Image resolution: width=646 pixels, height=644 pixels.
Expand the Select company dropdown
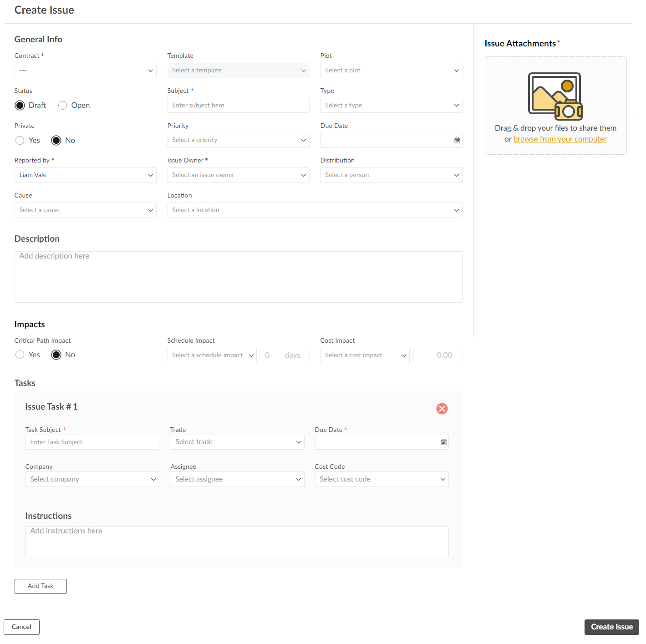(x=92, y=479)
